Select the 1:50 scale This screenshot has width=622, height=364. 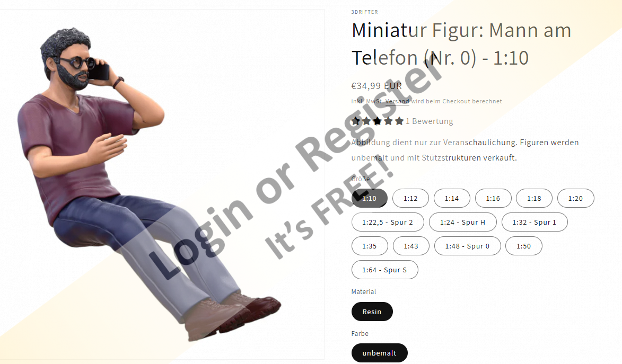pos(523,246)
